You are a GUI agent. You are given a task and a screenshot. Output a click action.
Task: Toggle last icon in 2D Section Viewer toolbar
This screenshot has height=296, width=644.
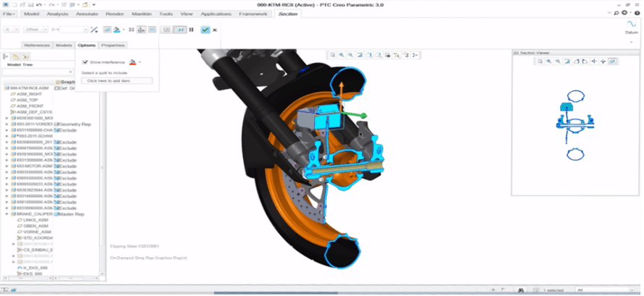point(612,62)
